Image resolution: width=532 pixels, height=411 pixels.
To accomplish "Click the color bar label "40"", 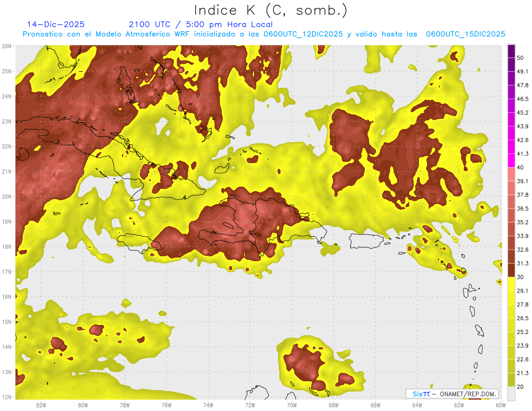I will (x=520, y=168).
